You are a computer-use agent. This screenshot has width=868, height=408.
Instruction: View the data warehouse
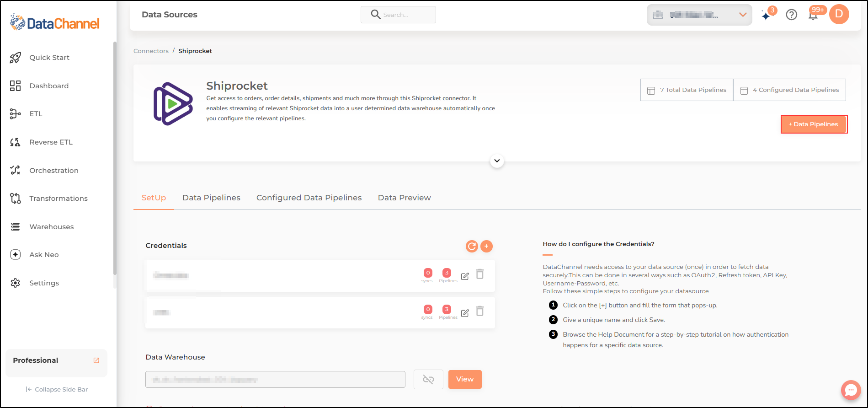point(465,380)
